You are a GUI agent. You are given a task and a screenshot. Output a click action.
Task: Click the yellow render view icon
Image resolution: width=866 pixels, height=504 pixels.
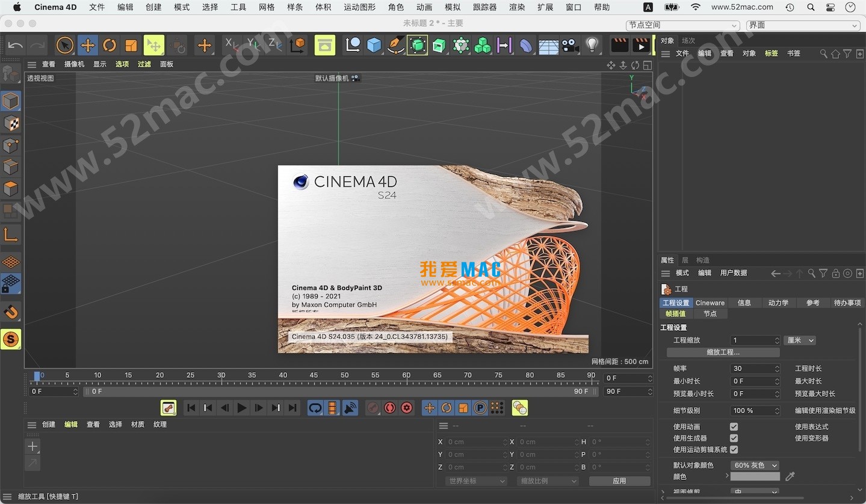tap(325, 45)
